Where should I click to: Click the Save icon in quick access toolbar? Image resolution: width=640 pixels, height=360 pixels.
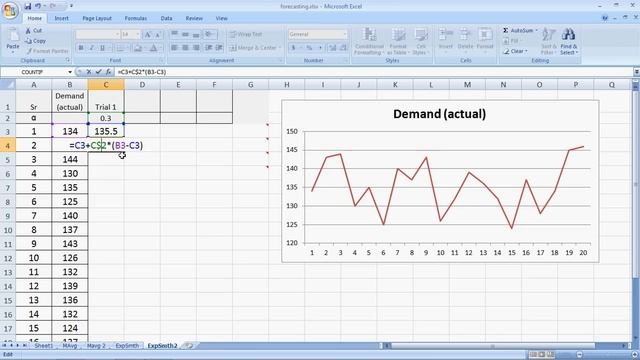27,6
